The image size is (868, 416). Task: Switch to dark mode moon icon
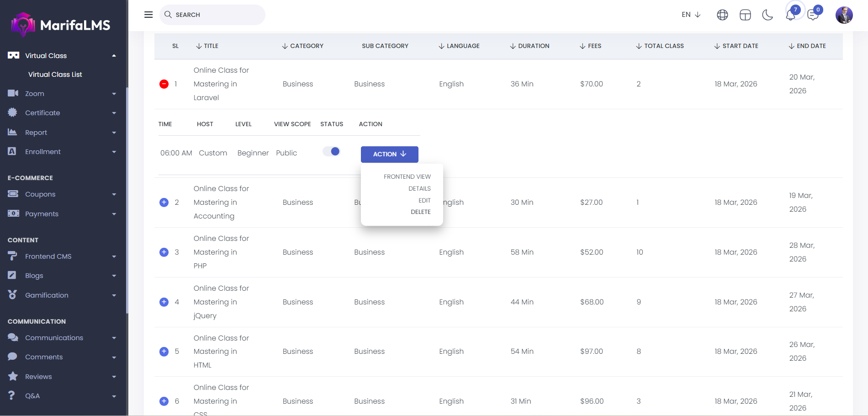767,15
